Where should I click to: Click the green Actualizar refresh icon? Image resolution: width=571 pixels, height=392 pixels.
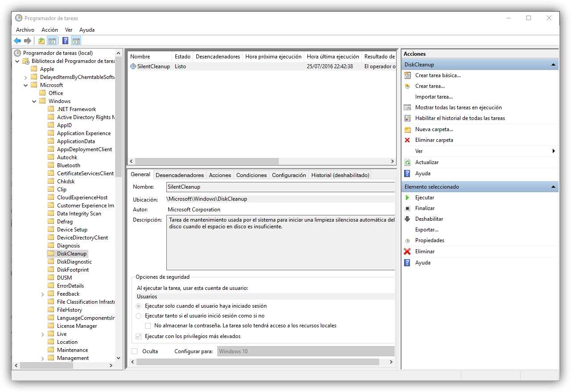pyautogui.click(x=407, y=162)
